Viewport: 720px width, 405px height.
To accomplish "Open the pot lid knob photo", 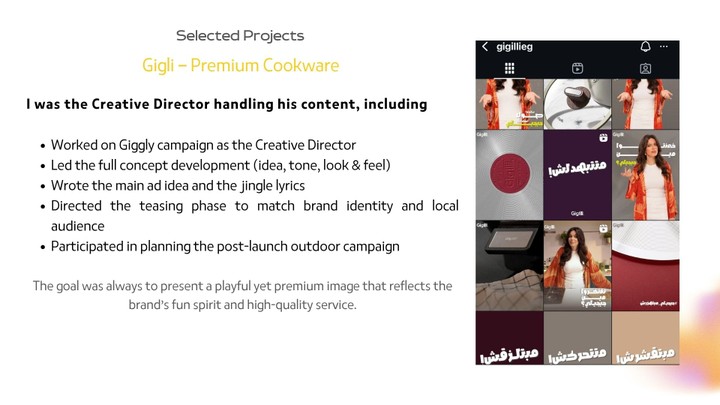I will (x=577, y=104).
